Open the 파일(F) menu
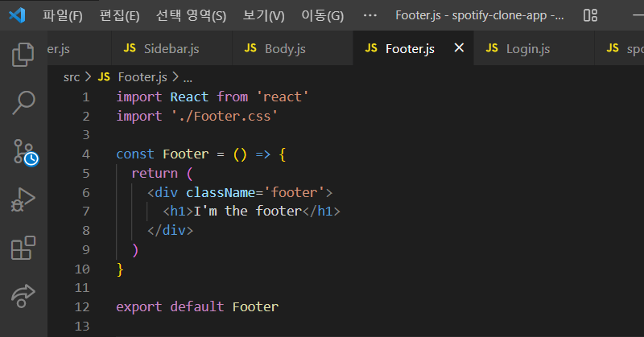The width and height of the screenshot is (644, 337). click(63, 15)
